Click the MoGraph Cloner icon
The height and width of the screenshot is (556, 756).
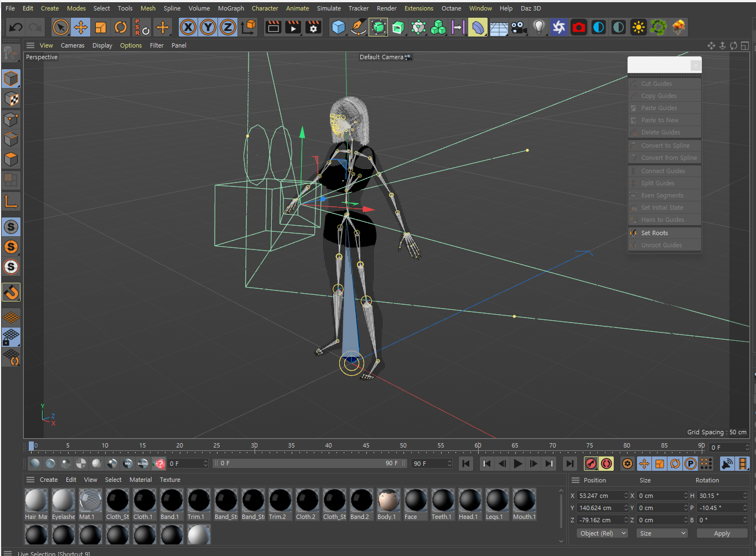point(438,27)
